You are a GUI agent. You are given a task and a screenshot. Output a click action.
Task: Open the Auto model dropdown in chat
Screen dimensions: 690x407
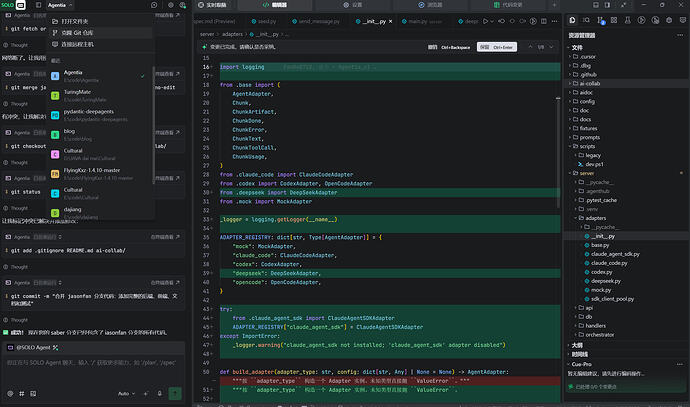coord(126,393)
